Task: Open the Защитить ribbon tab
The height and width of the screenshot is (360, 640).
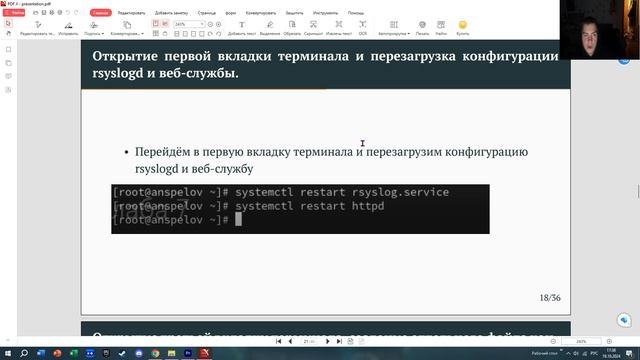Action: pyautogui.click(x=294, y=13)
